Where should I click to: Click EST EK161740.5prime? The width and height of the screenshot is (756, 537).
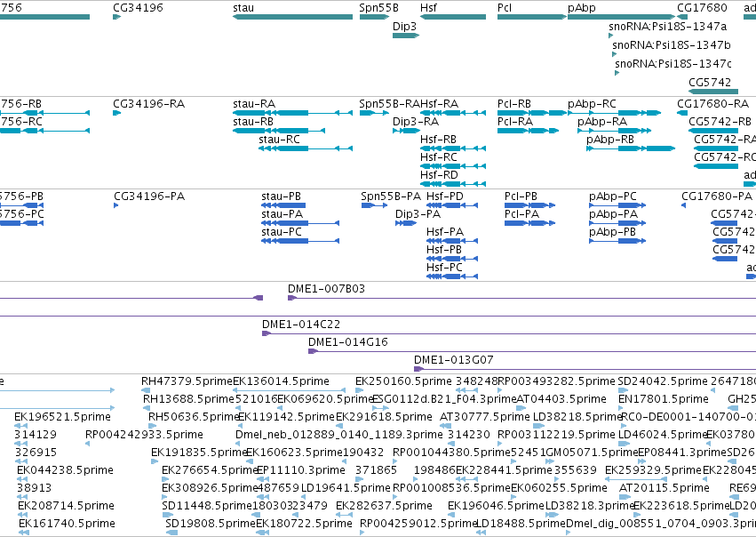(x=67, y=525)
